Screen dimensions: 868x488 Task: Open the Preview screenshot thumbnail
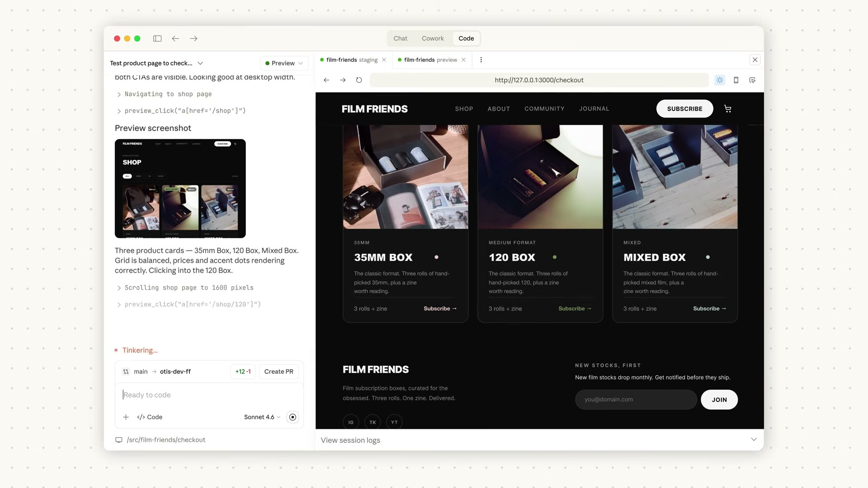tap(180, 188)
